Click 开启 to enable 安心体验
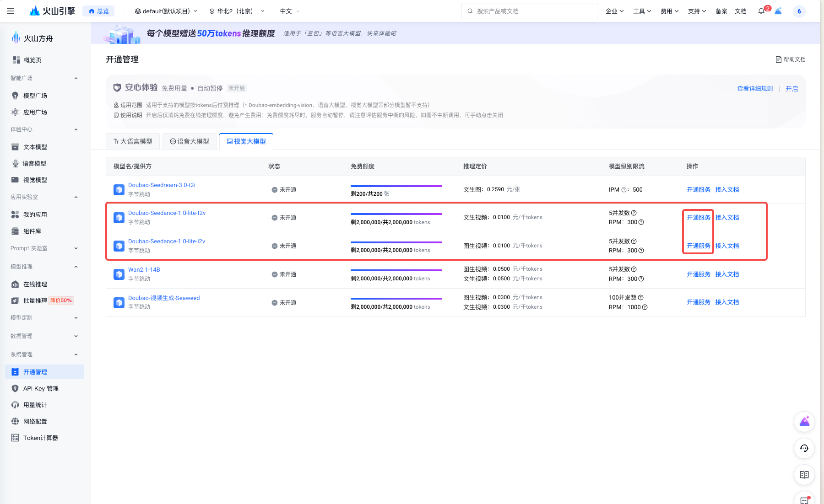This screenshot has width=824, height=504. [791, 89]
